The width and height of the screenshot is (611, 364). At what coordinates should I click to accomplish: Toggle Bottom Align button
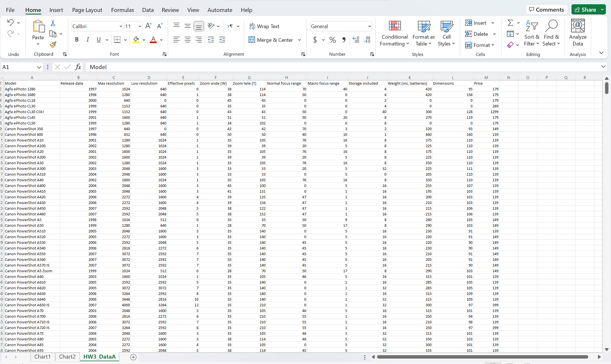199,26
